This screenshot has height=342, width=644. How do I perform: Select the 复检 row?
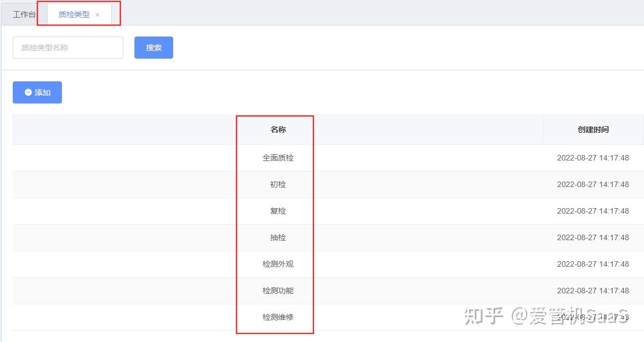tap(278, 211)
